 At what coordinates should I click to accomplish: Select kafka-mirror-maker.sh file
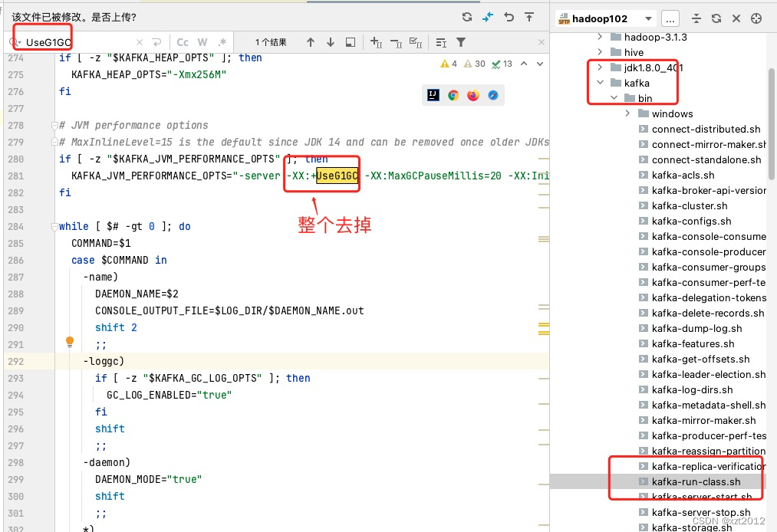coord(703,421)
